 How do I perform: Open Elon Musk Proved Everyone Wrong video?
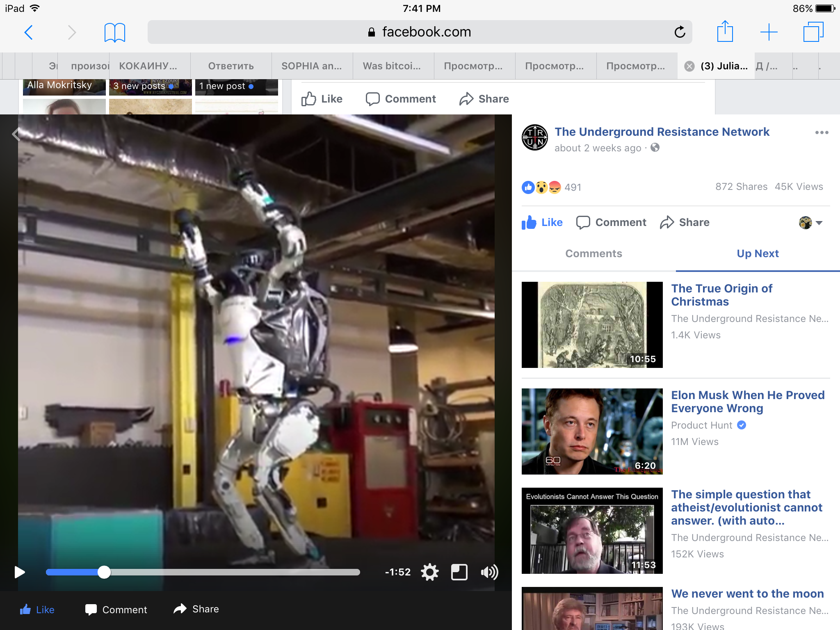[x=747, y=402]
